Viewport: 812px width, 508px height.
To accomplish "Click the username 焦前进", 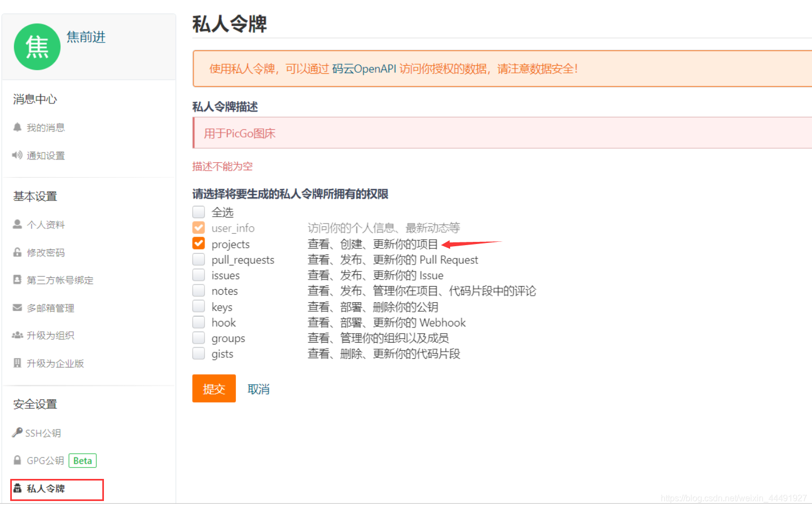I will pos(86,37).
